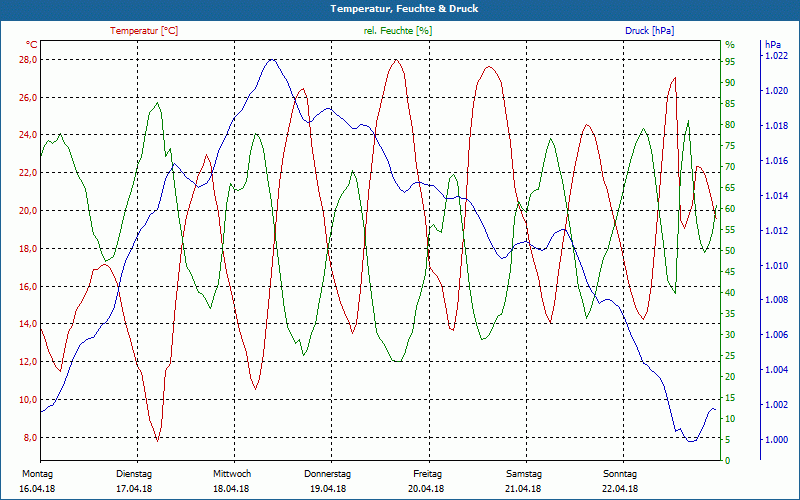The width and height of the screenshot is (800, 500).
Task: Click the 50 humidity axis value
Action: pyautogui.click(x=730, y=251)
